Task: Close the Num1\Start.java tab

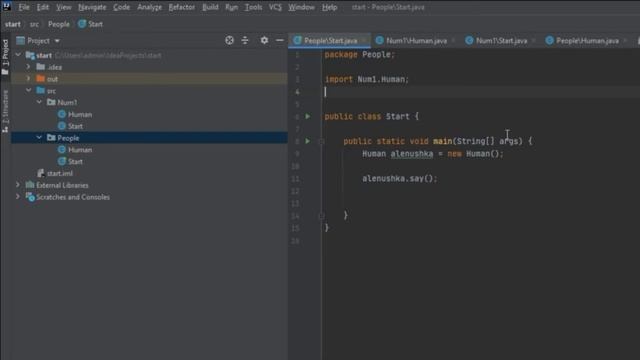Action: coord(533,40)
